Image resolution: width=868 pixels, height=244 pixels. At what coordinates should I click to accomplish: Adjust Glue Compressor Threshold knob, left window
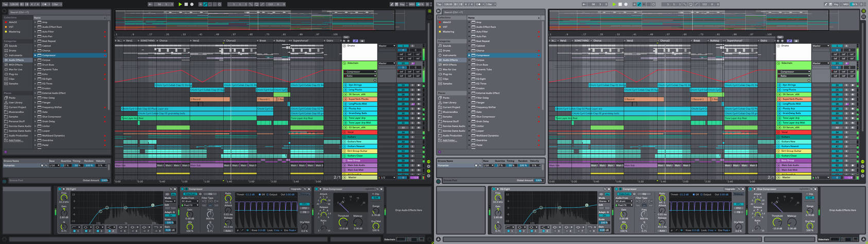(343, 222)
